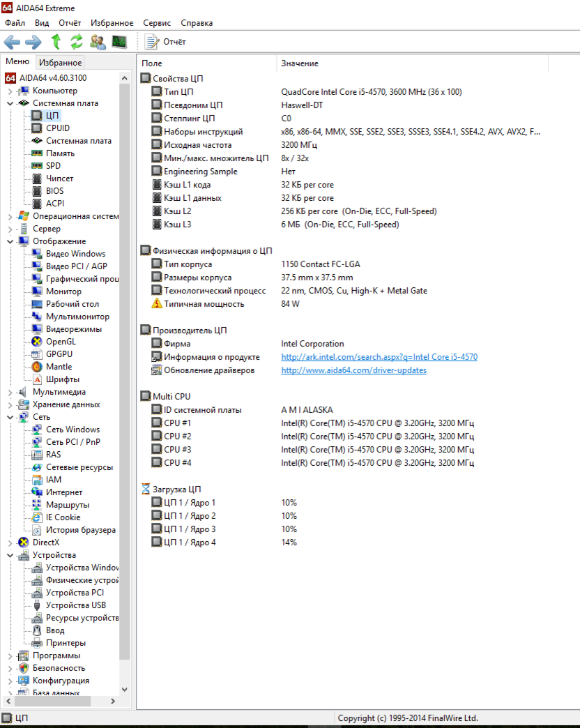Select the Видео Windows icon
580x728 pixels.
click(37, 254)
